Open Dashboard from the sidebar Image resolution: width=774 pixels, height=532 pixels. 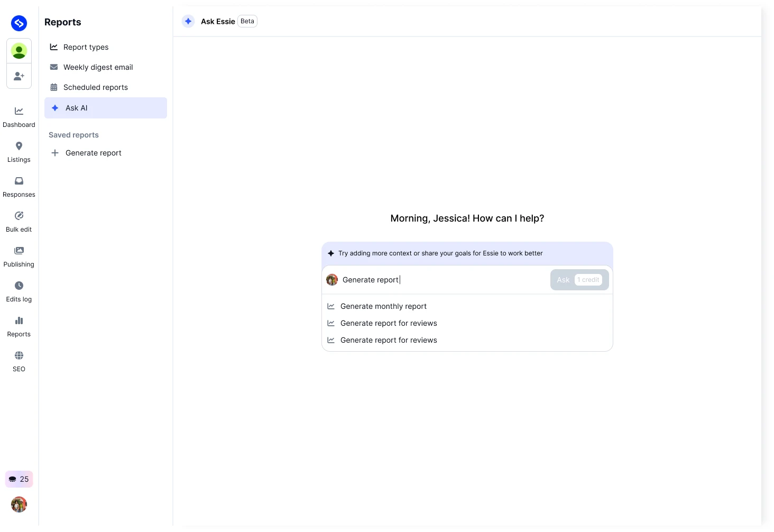click(19, 117)
